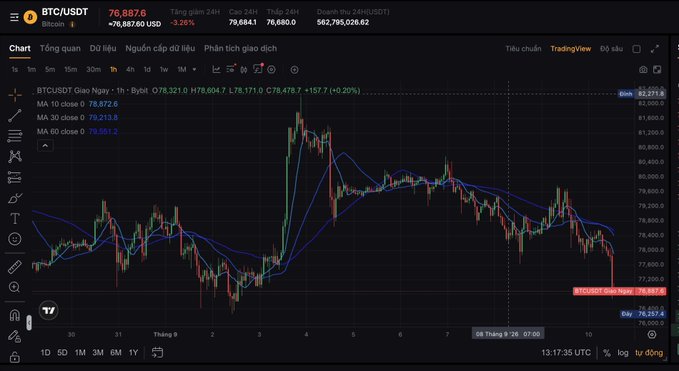Toggle lock all drawings padlock
679x371 pixels.
[x=15, y=357]
